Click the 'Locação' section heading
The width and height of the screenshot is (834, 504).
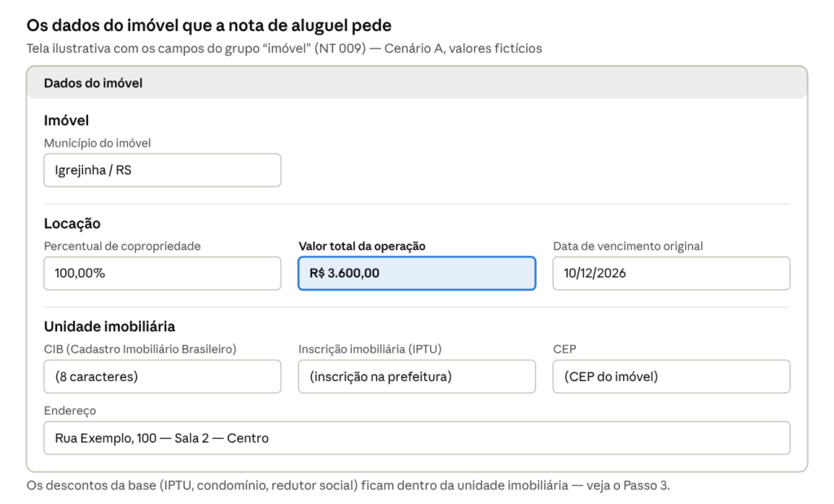coord(72,223)
